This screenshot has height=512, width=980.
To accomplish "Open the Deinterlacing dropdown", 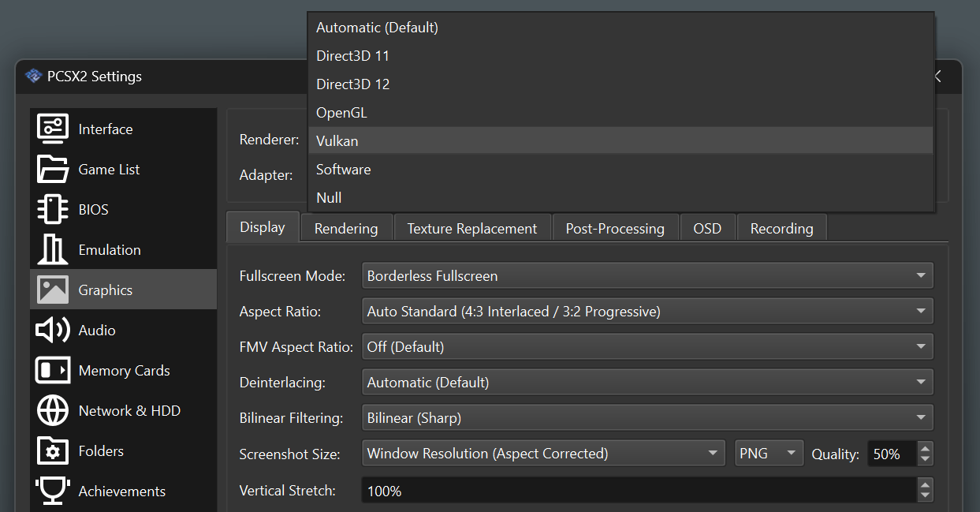I will click(647, 382).
